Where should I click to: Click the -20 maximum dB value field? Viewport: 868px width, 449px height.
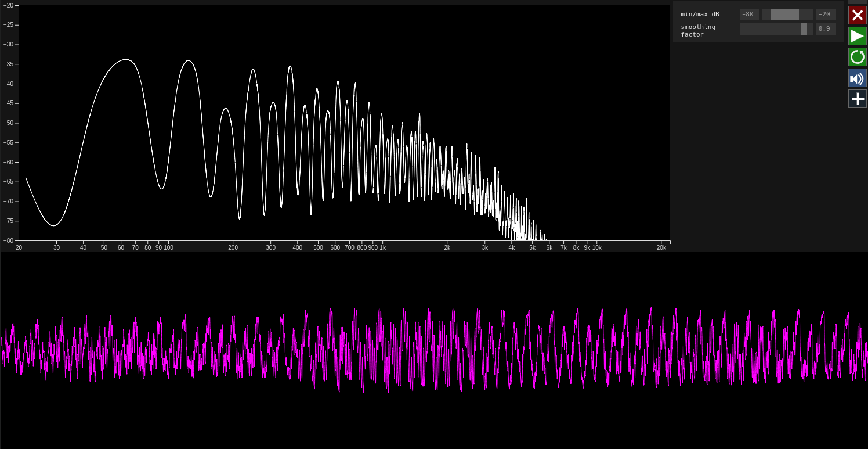click(826, 15)
